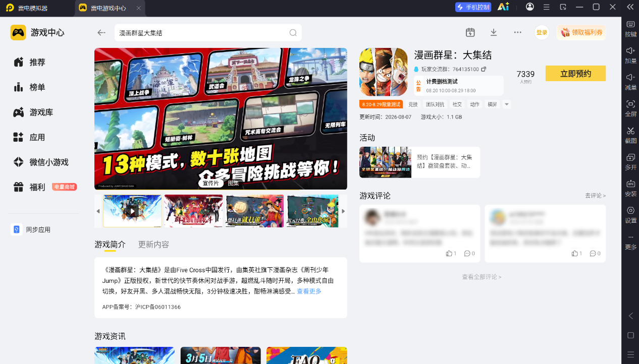
Task: Open the 去评论 link
Action: point(596,195)
